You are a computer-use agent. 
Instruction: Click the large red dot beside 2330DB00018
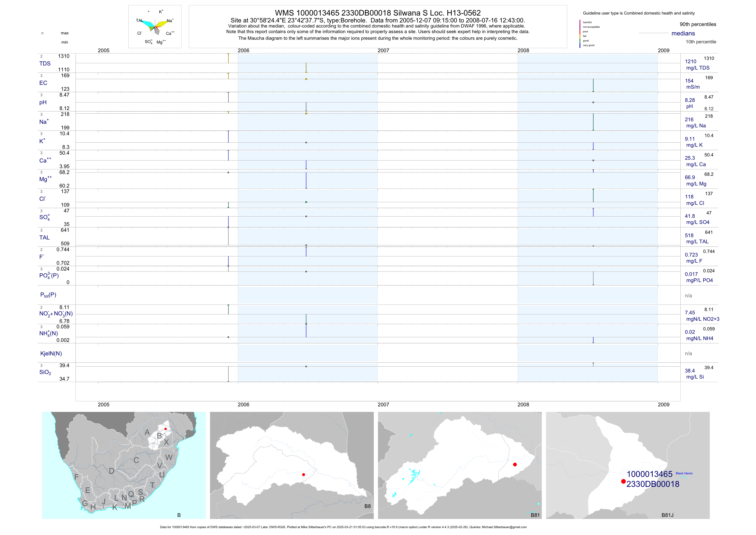[x=623, y=481]
